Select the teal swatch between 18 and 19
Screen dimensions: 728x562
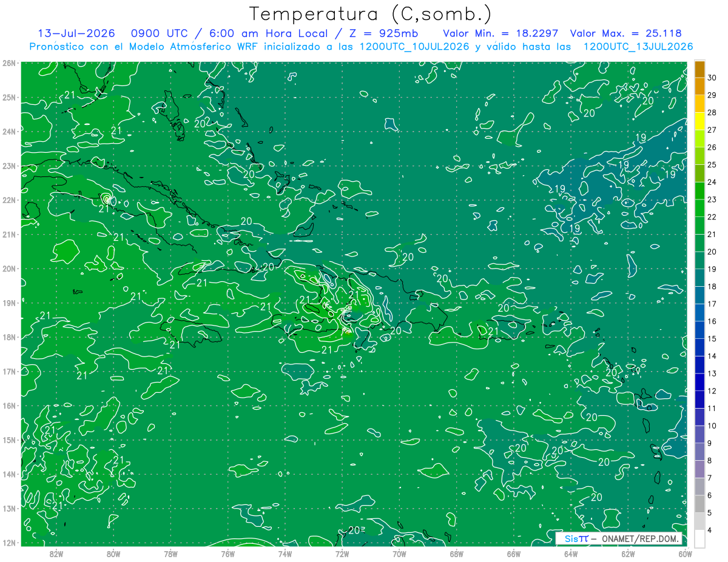pyautogui.click(x=699, y=278)
